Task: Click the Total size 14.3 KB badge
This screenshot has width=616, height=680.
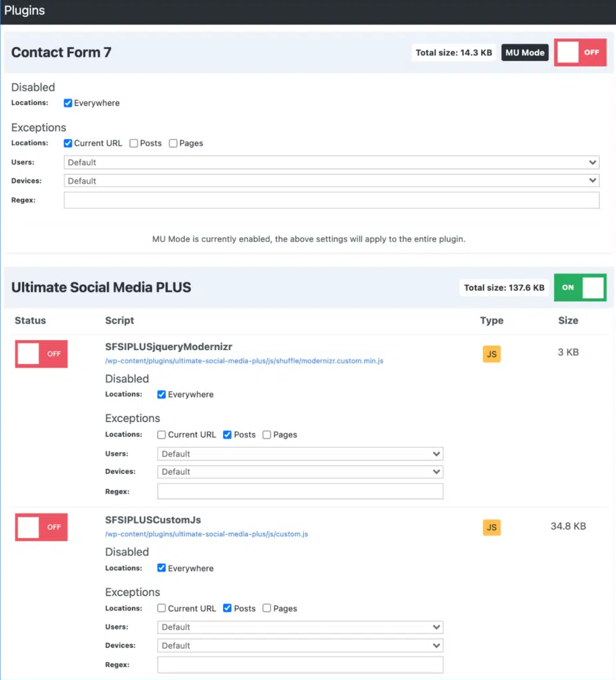Action: click(x=453, y=52)
